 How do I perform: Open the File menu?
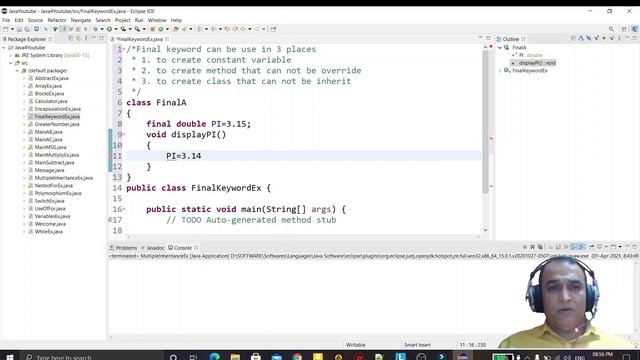(6, 20)
